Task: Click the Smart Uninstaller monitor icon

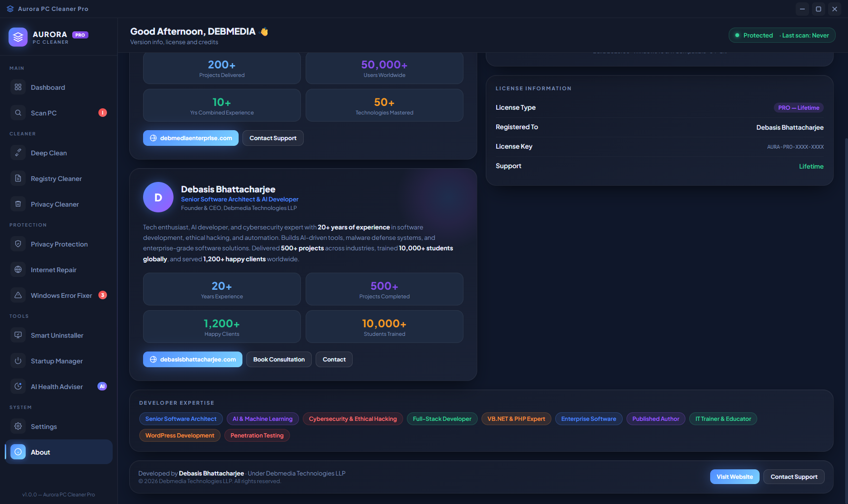Action: [x=18, y=335]
